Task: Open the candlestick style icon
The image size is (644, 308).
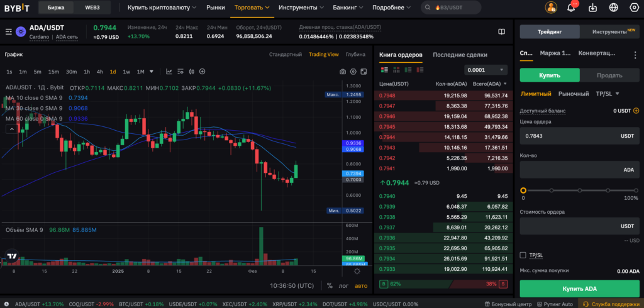Action: click(x=191, y=72)
